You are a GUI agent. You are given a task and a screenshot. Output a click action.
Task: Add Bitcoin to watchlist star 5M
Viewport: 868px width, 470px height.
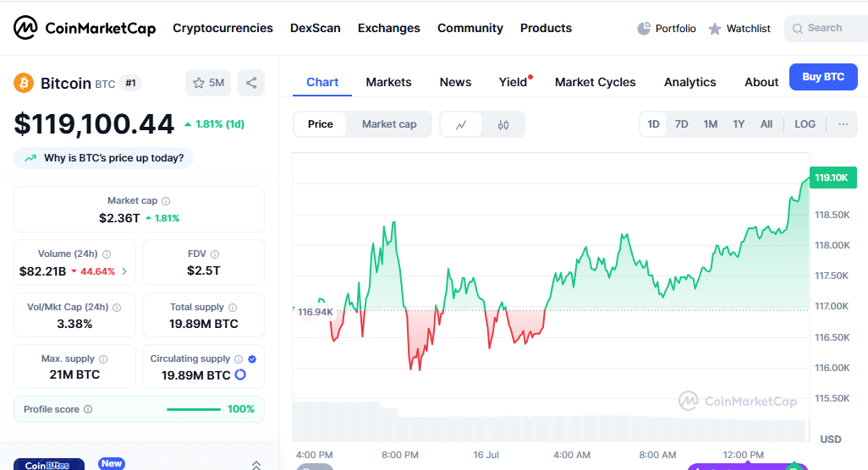pyautogui.click(x=208, y=83)
